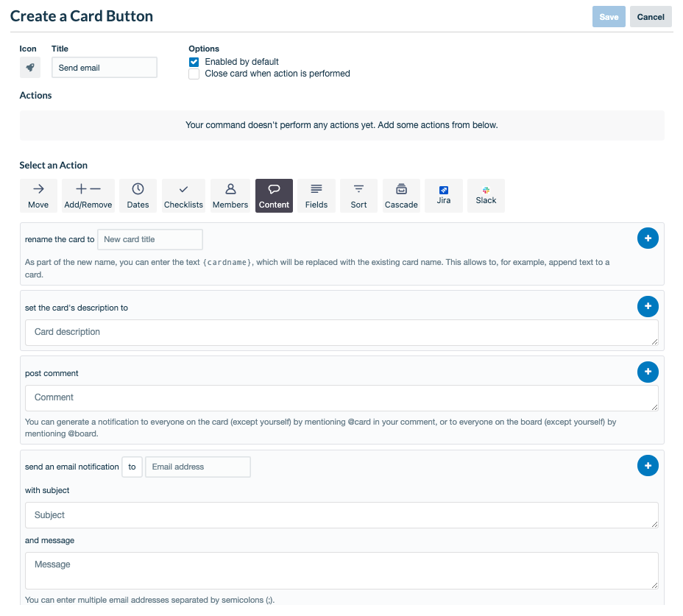Switch to the Dates actions tab
The height and width of the screenshot is (616, 683).
click(x=138, y=196)
